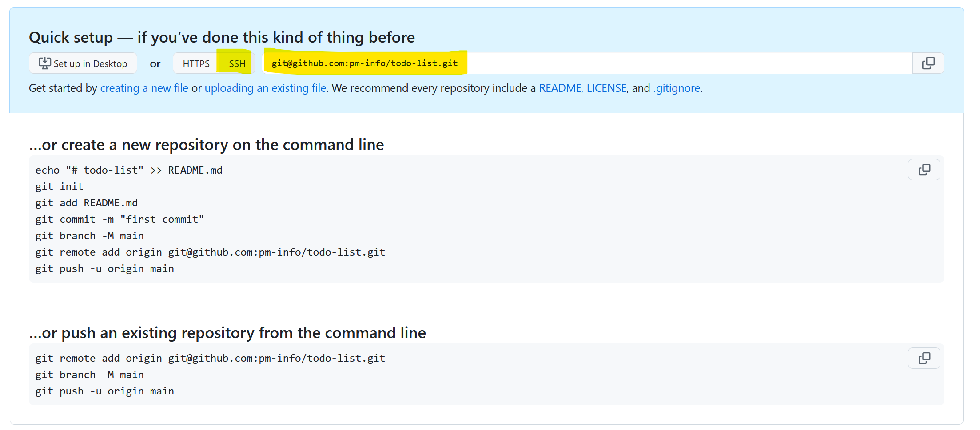Open the 'creating a new file' link

144,88
